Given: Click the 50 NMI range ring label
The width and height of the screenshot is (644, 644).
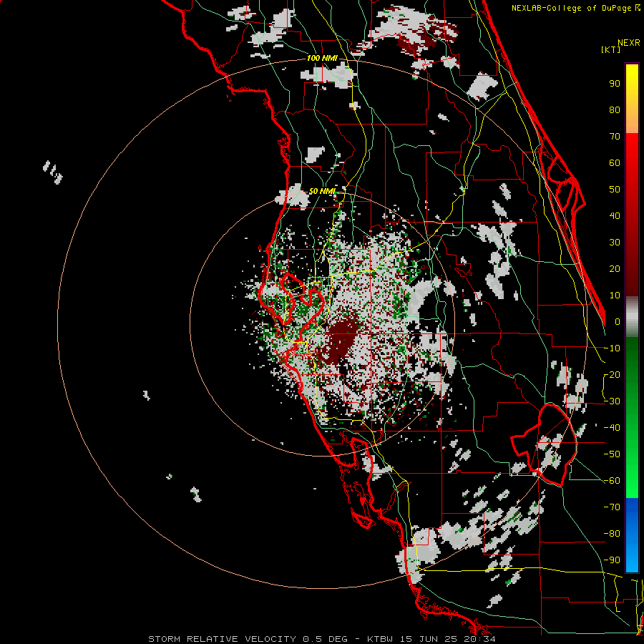Looking at the screenshot, I should (322, 191).
